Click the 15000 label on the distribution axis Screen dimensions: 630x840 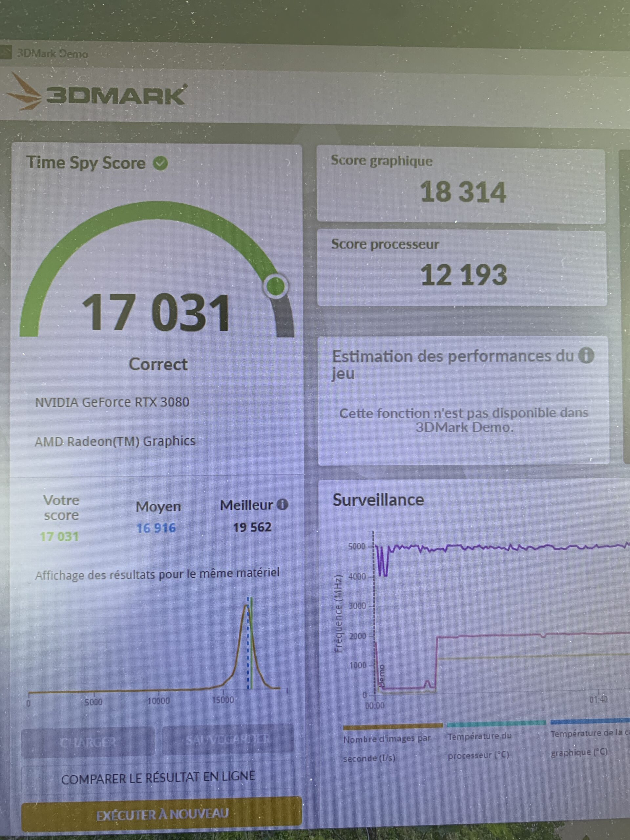click(223, 700)
